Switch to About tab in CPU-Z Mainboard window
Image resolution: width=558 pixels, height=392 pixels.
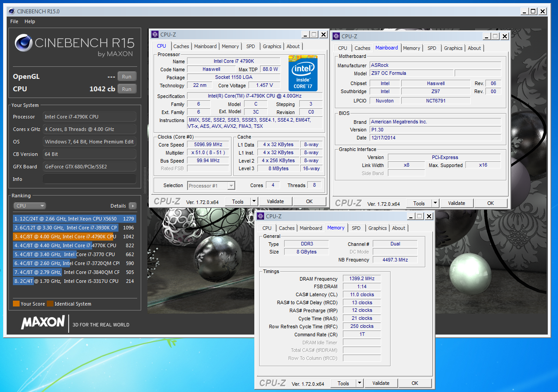[x=474, y=48]
